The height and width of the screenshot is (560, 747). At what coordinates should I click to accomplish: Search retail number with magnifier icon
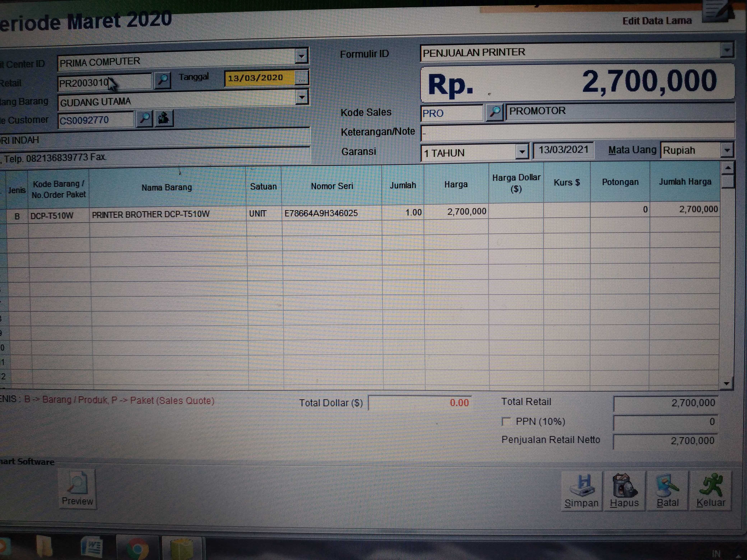click(163, 80)
